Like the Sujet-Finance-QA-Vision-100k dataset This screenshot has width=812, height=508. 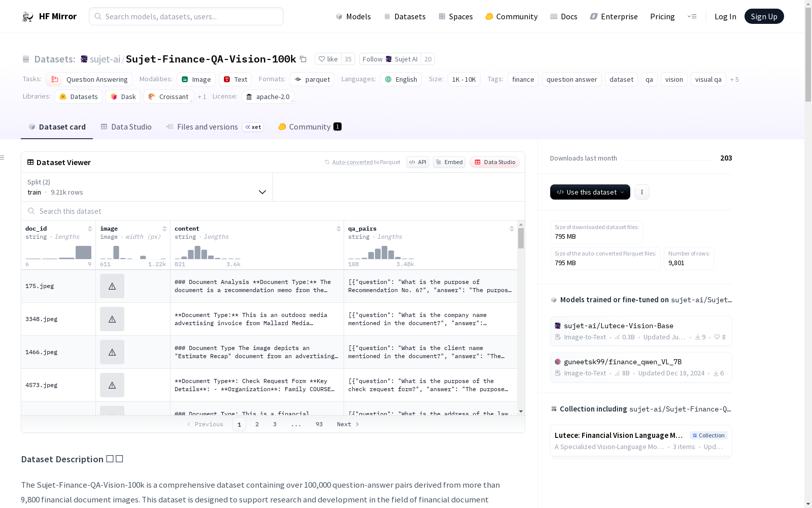[x=328, y=59]
